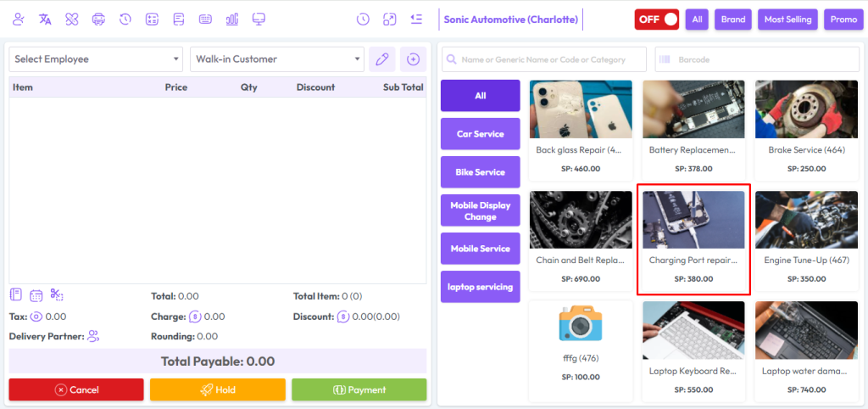This screenshot has width=868, height=409.
Task: Click the plain clock icon near fullscreen
Action: tap(363, 20)
